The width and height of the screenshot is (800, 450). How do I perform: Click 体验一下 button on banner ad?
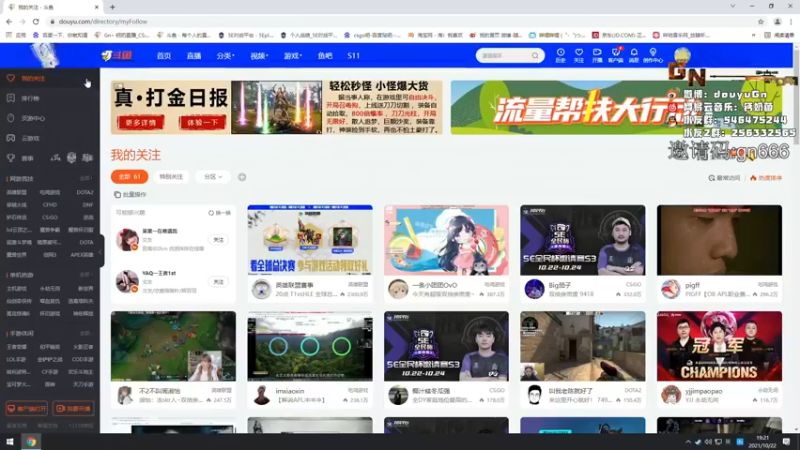(x=203, y=123)
